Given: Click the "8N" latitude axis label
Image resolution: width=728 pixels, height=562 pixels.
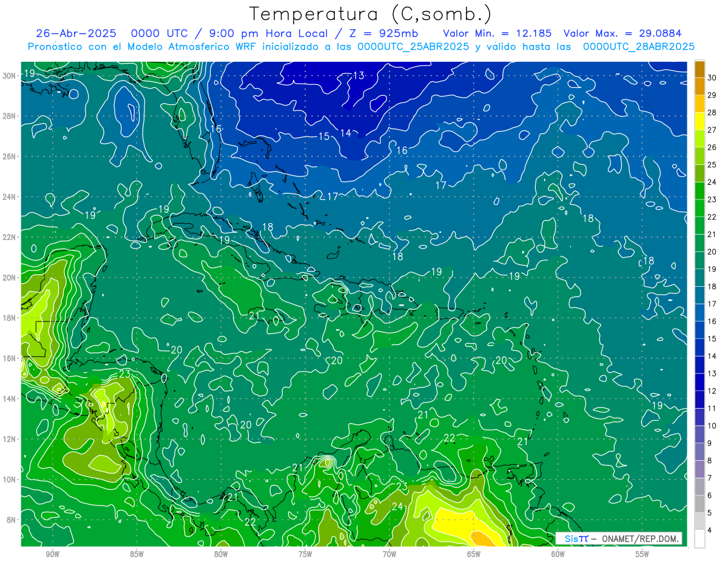Looking at the screenshot, I should 12,520.
